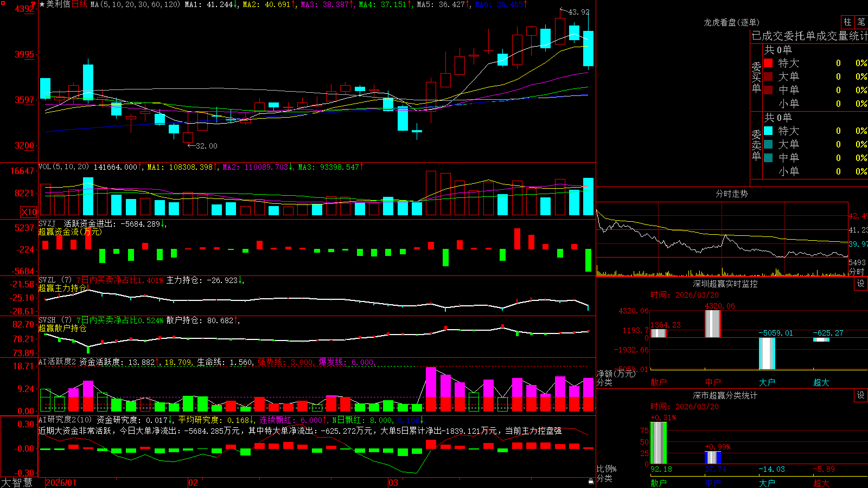Select 中户 in 深圳超赢实时监控 chart
Image resolution: width=868 pixels, height=488 pixels.
point(713,382)
